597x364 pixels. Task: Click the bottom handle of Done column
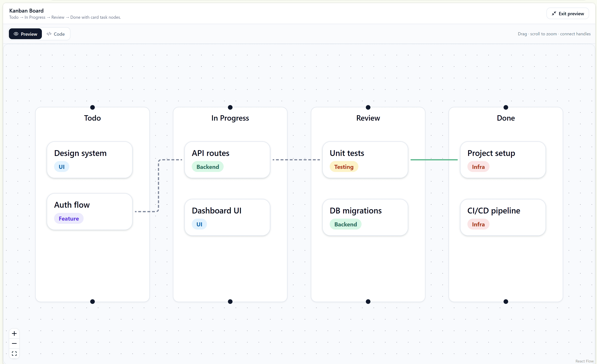(506, 301)
